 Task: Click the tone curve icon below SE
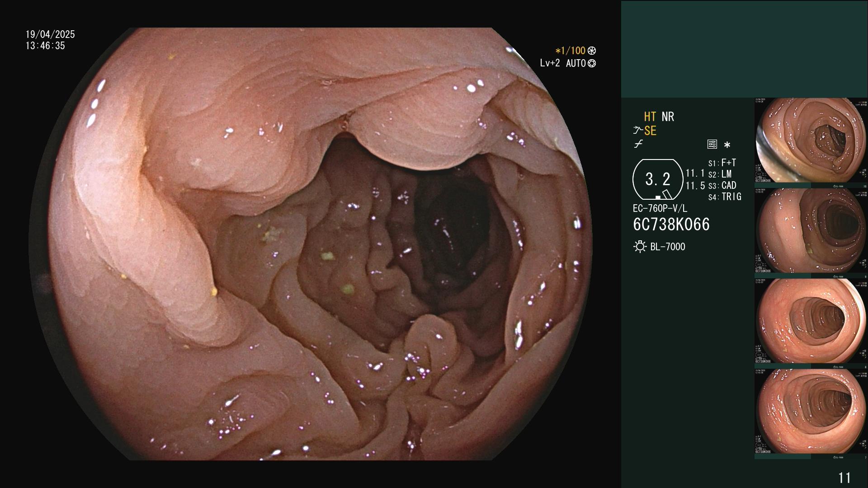[x=638, y=145]
